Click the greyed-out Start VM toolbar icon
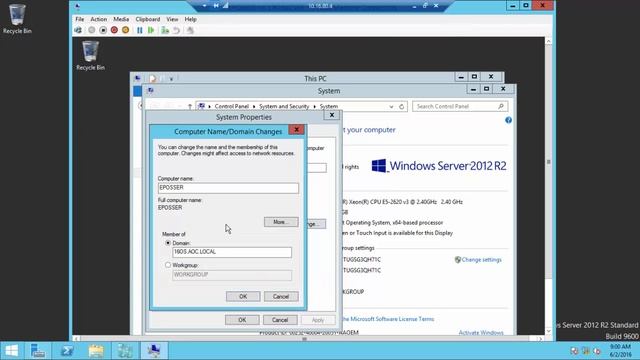The image size is (640, 360). point(92,30)
